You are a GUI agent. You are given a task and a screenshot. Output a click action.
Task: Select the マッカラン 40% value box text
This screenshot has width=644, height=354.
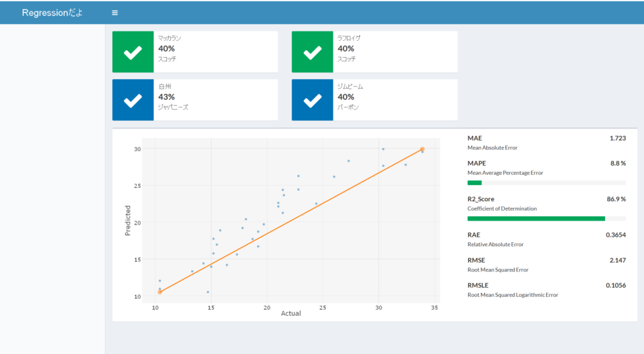click(166, 49)
